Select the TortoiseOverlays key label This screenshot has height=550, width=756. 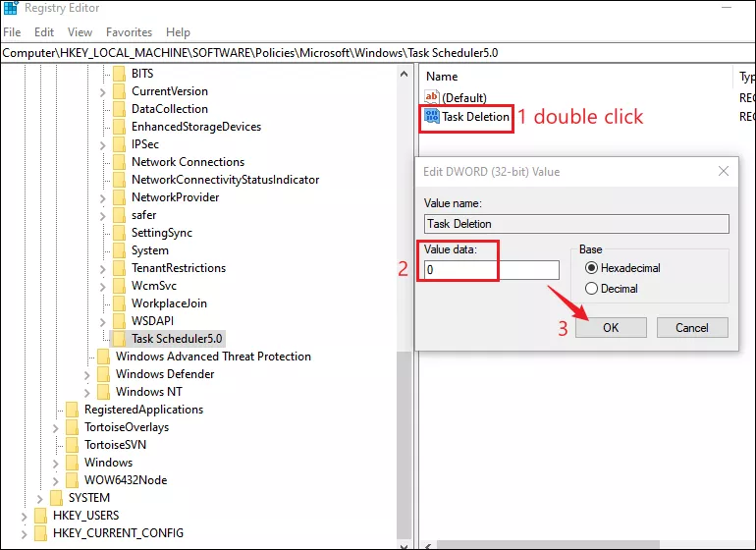127,427
